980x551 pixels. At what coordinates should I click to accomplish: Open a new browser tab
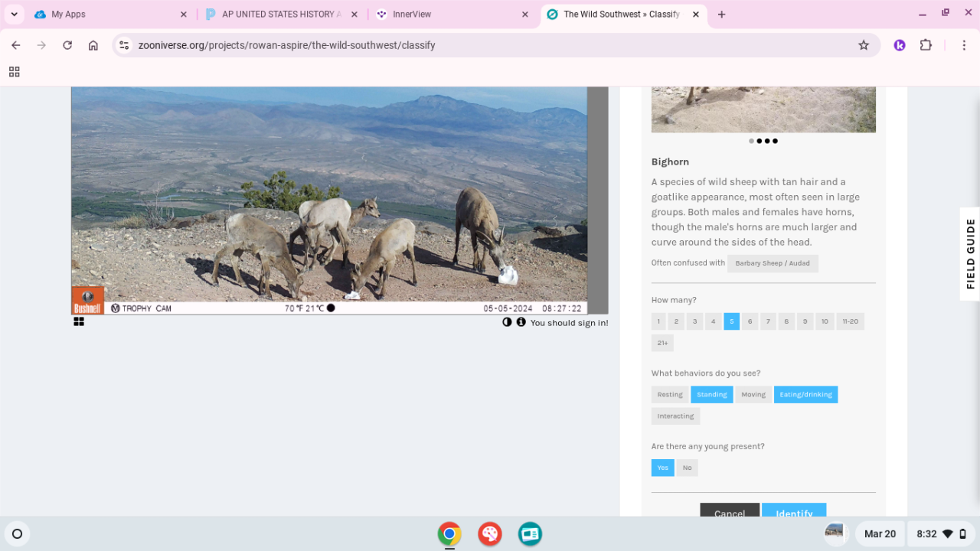tap(721, 14)
